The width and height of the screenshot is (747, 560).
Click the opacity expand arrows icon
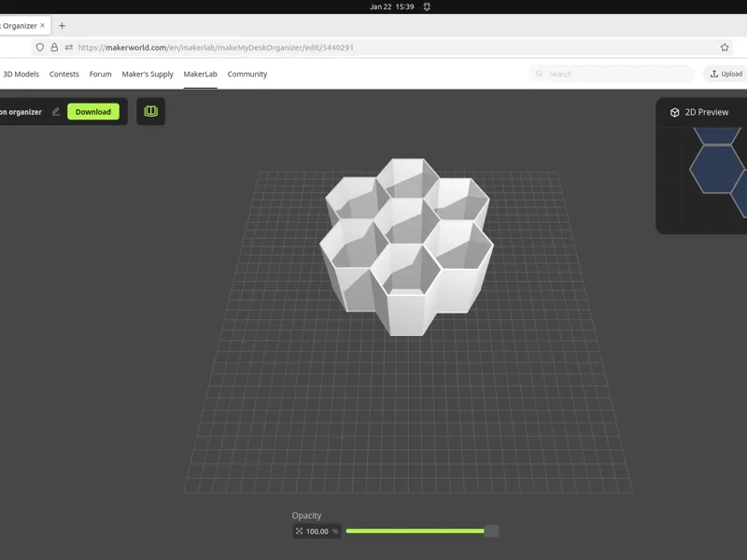299,531
